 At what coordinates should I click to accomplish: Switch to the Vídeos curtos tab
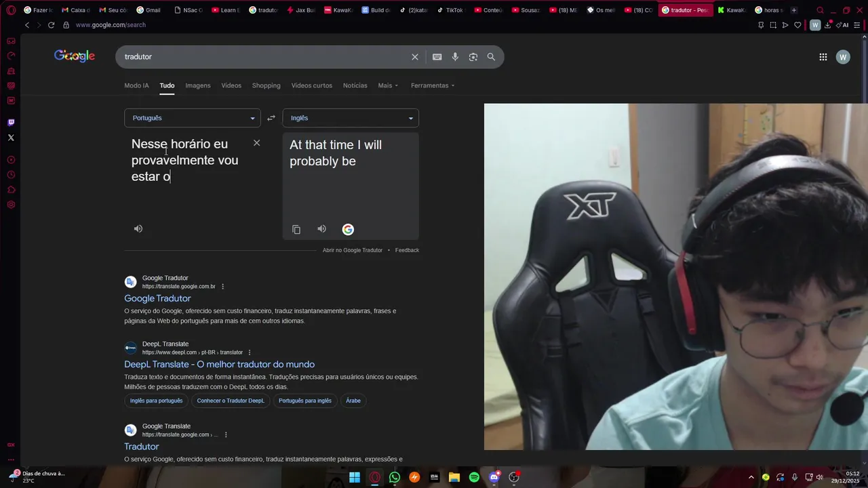click(312, 85)
